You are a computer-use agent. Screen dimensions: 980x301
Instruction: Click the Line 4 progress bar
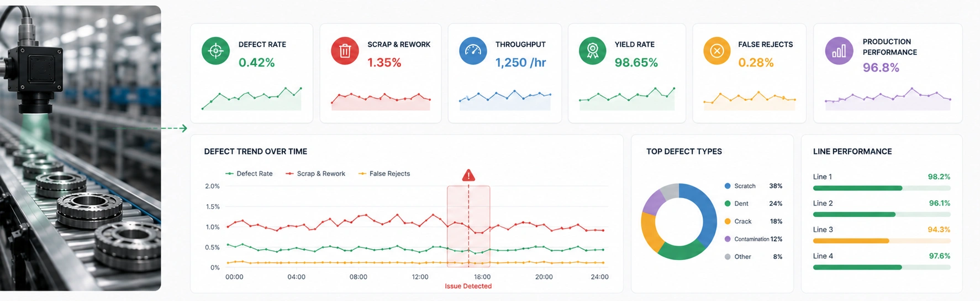[882, 267]
